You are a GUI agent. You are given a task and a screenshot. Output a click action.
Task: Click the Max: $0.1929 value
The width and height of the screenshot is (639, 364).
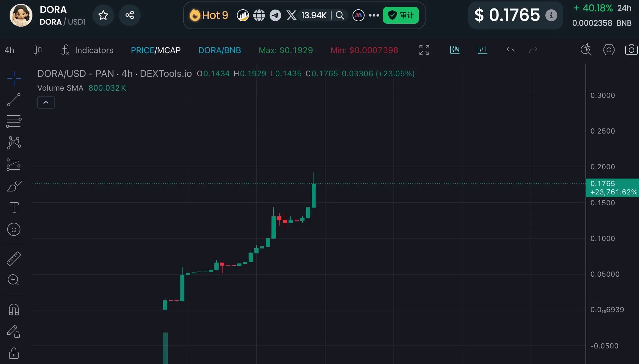[286, 50]
